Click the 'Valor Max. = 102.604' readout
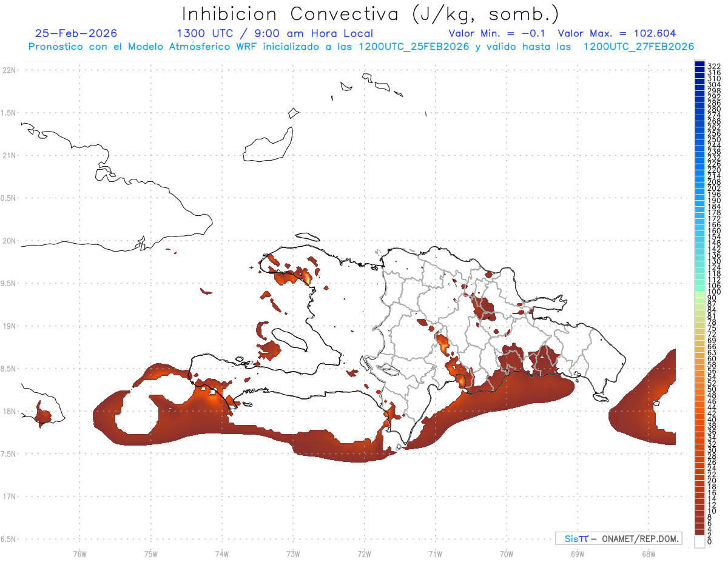Screen dimensions: 728x562 [617, 33]
